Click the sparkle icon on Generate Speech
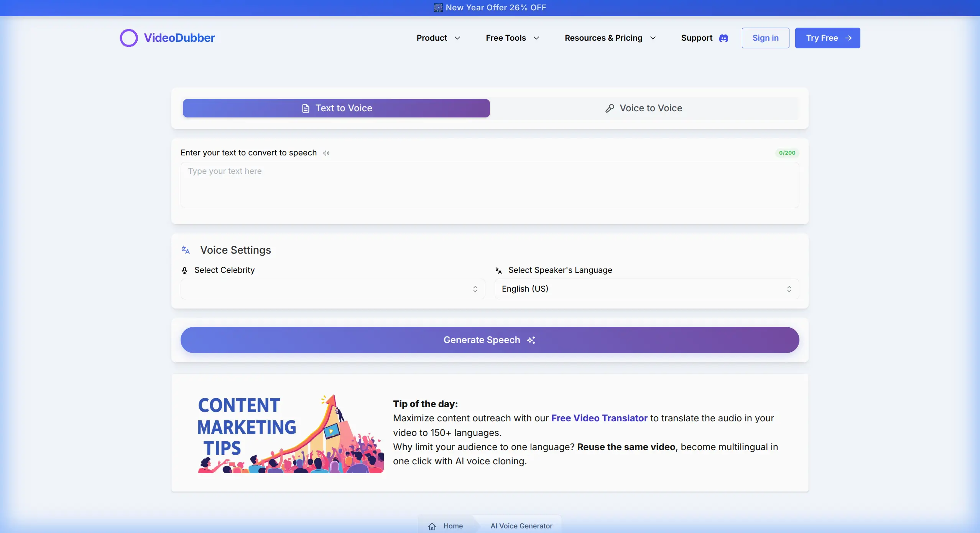 coord(531,340)
